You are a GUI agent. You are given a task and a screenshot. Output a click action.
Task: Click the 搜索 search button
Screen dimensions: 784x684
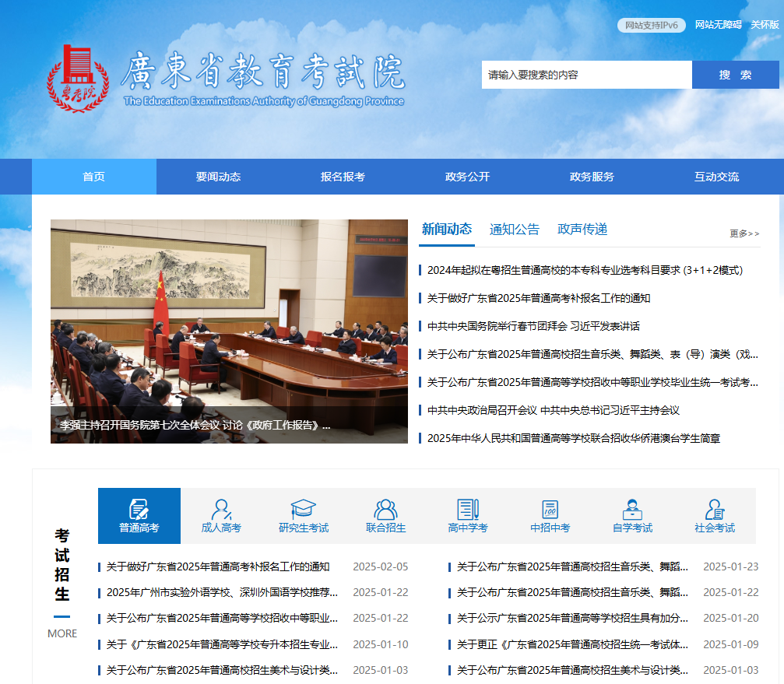tap(735, 75)
